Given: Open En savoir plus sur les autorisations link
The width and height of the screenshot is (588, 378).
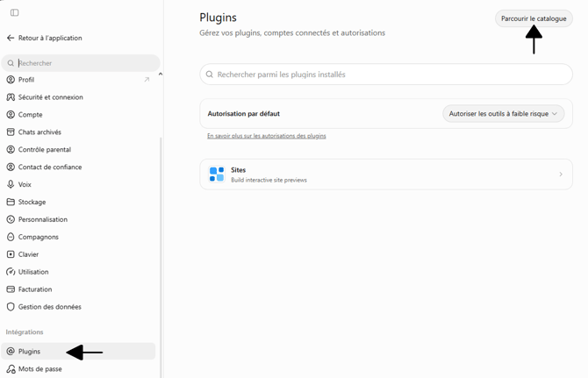Looking at the screenshot, I should [x=267, y=136].
